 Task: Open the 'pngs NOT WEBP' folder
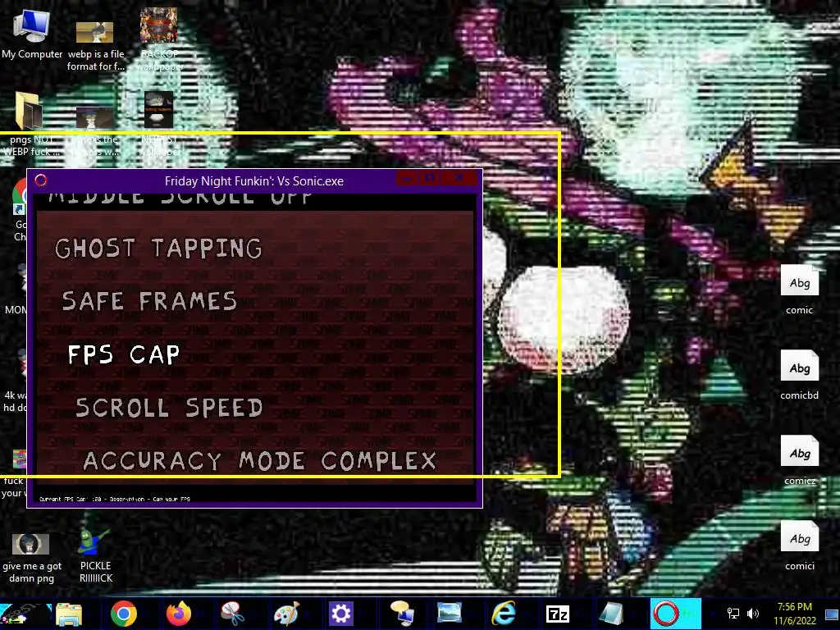click(30, 124)
